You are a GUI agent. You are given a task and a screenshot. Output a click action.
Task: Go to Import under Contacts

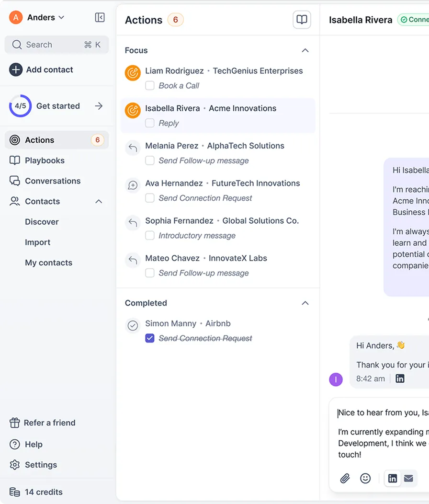[38, 242]
